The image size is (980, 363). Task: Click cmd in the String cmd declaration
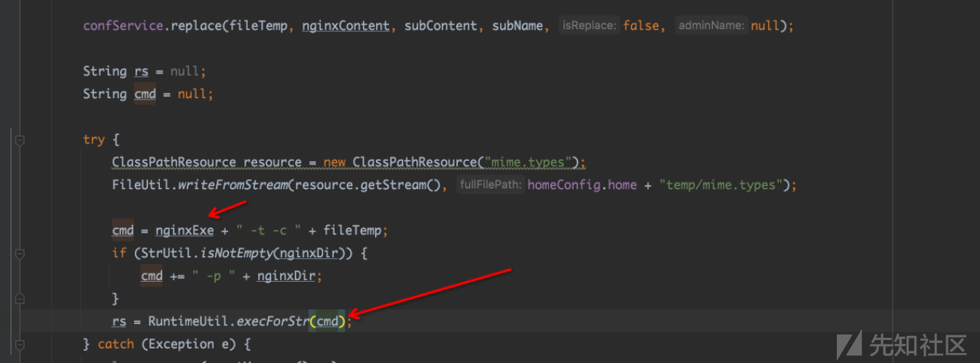tap(145, 94)
